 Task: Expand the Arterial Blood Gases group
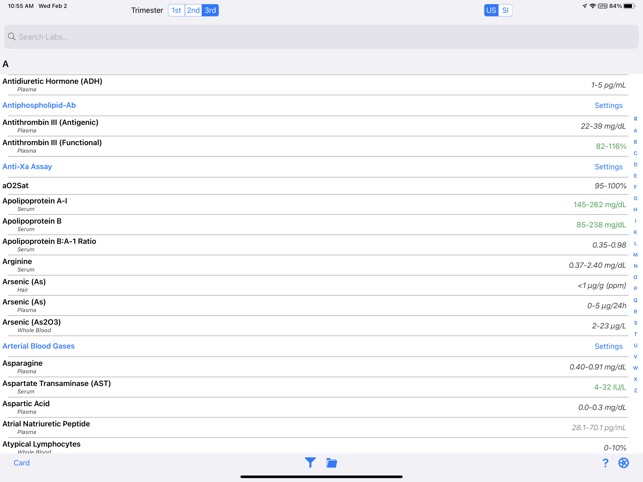pos(38,346)
